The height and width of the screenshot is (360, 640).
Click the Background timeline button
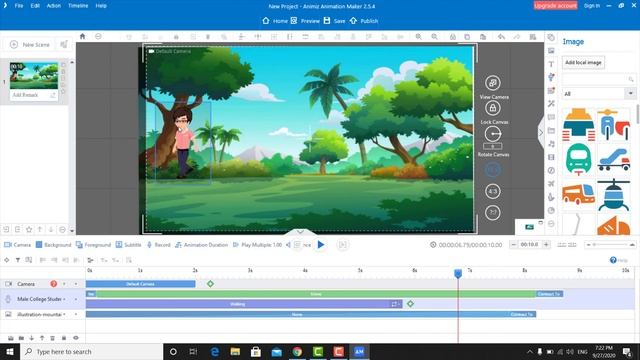pos(53,245)
